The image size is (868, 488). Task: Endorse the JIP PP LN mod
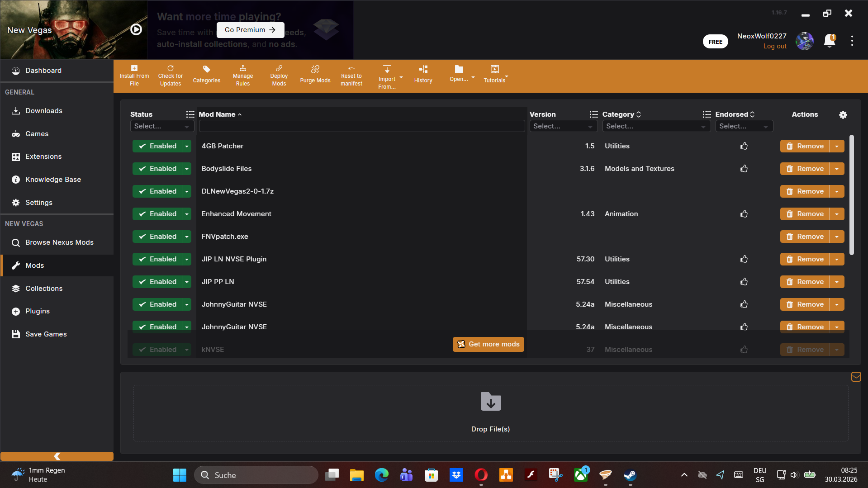[744, 282]
